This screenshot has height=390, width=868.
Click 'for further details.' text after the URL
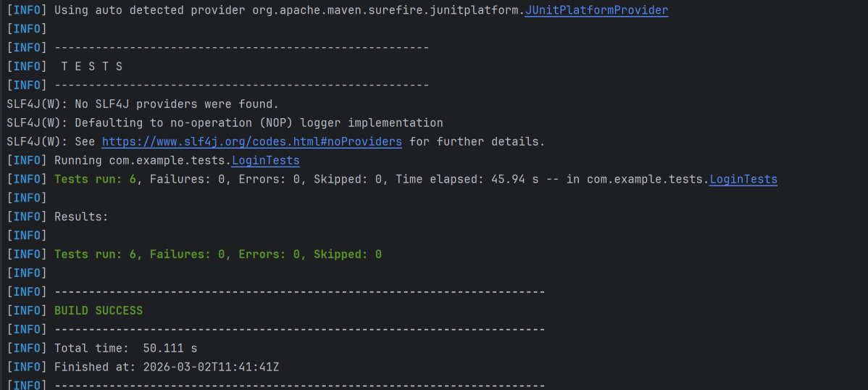click(x=477, y=142)
